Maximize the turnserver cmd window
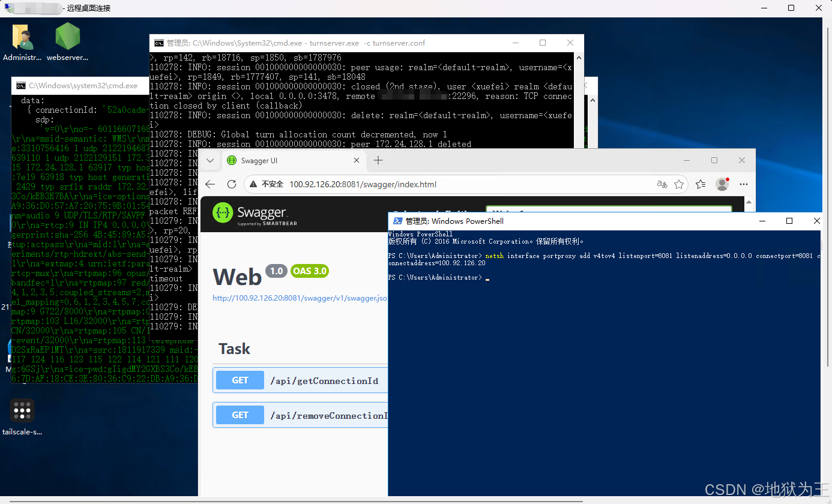Screen dimensions: 832x504 [543, 43]
